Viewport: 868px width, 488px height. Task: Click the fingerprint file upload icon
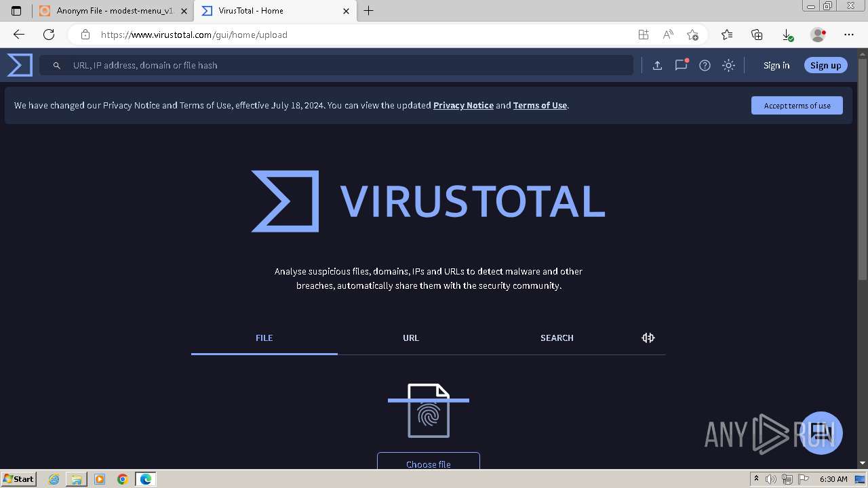point(429,411)
